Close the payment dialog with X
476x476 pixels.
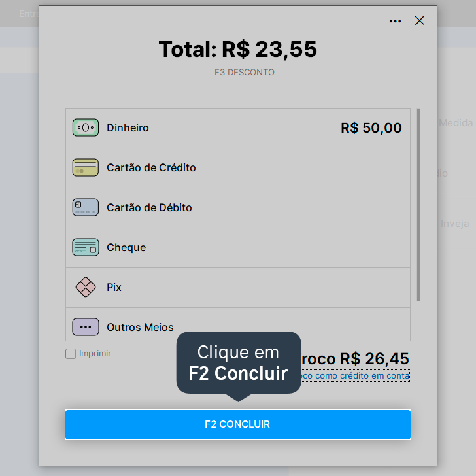[x=419, y=21]
